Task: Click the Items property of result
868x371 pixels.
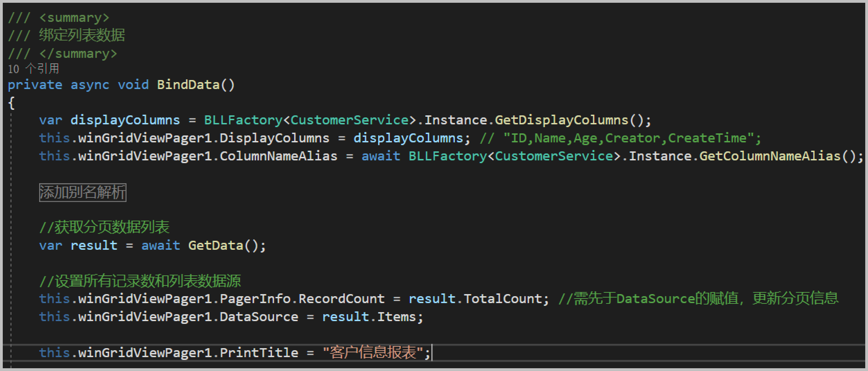Action: click(396, 317)
